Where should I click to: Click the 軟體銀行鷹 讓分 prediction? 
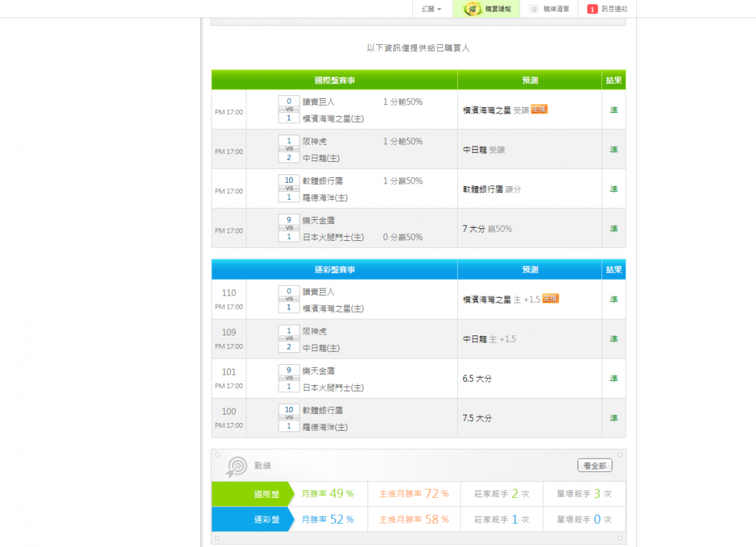tap(492, 190)
